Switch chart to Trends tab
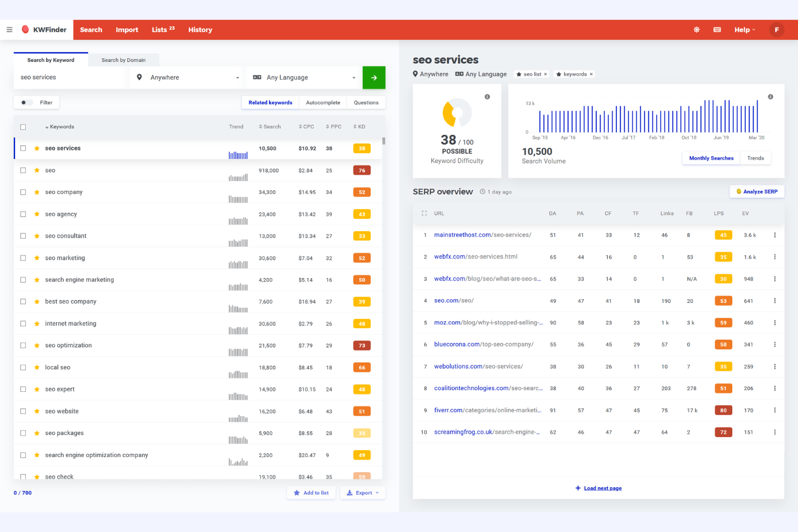798x532 pixels. pyautogui.click(x=755, y=158)
